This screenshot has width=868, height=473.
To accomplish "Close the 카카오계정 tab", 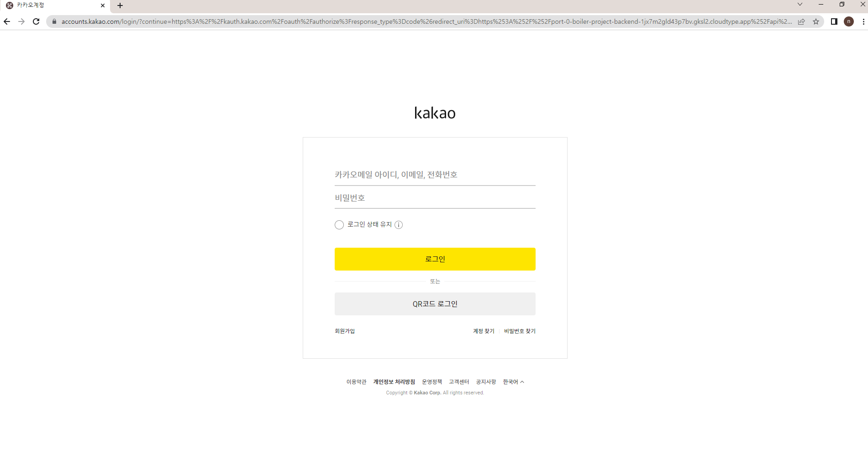I will (103, 5).
